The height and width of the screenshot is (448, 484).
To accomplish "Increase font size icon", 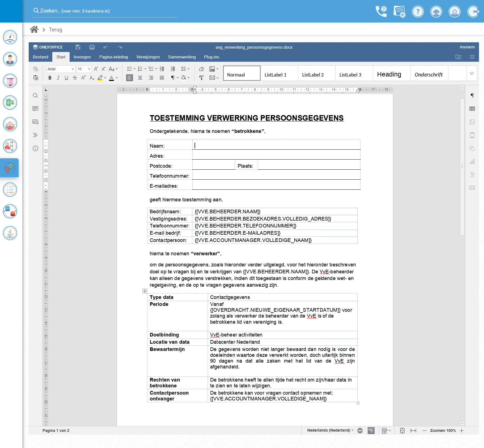I will 96,69.
